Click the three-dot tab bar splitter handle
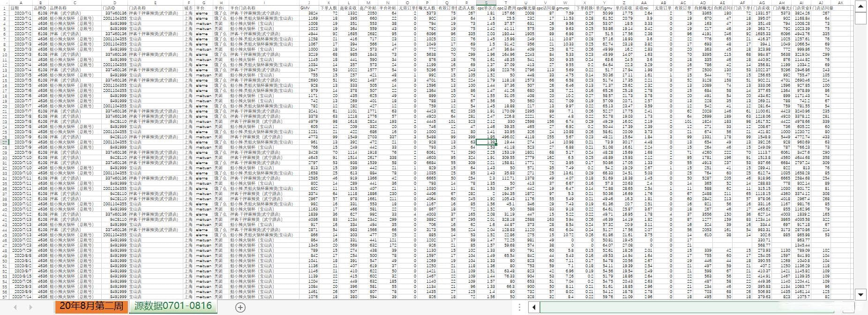This screenshot has height=315, width=868. pyautogui.click(x=519, y=307)
